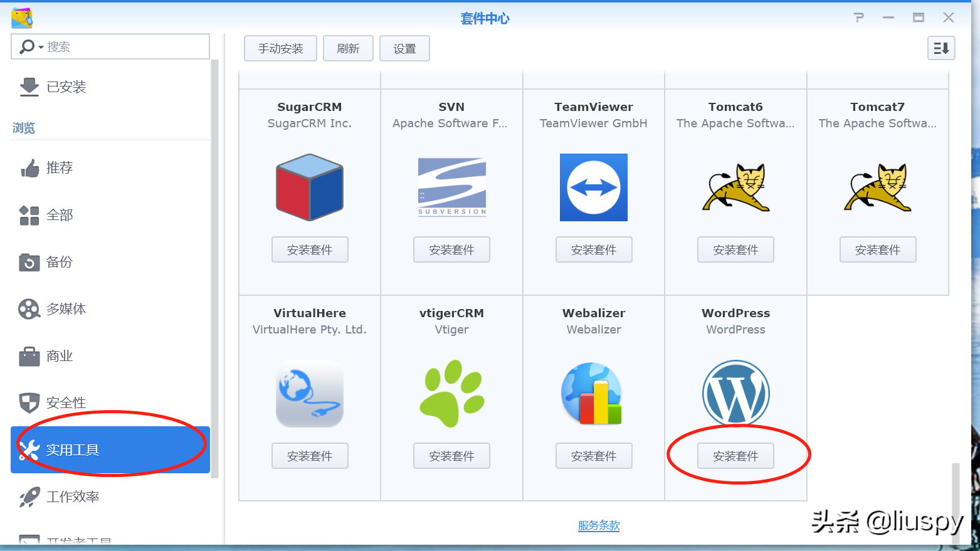Click the 刷新 refresh button
The image size is (980, 551).
pos(348,49)
